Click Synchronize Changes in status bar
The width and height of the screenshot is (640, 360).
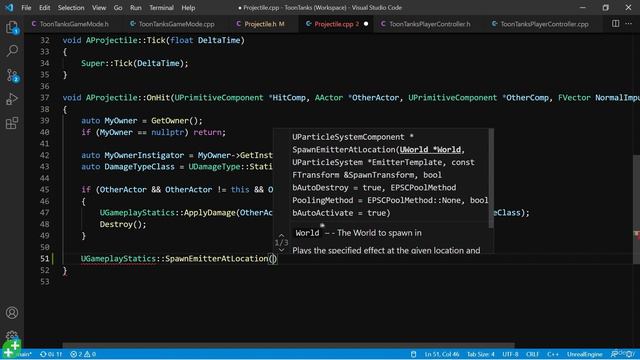51,354
